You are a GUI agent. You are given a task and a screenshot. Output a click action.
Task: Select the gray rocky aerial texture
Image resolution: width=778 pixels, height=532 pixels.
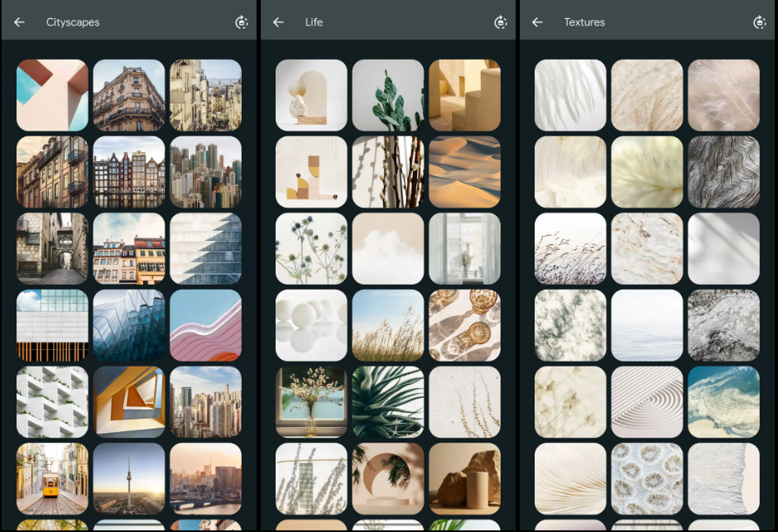tap(724, 325)
